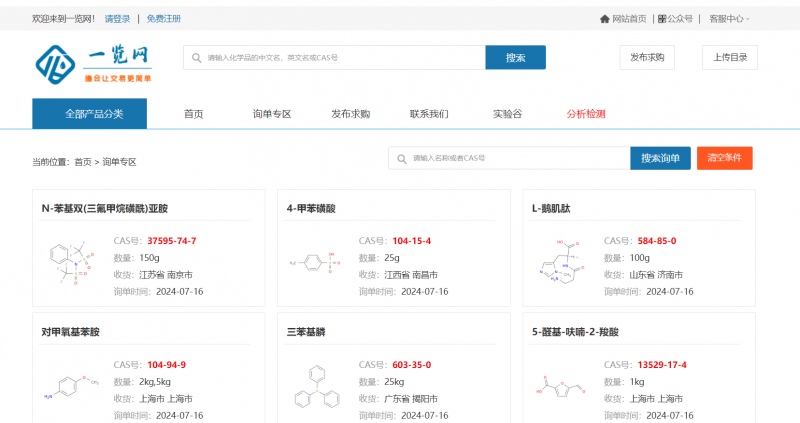Click the 广东省 揭阳市 delivery location
This screenshot has height=423, width=800.
coord(411,399)
